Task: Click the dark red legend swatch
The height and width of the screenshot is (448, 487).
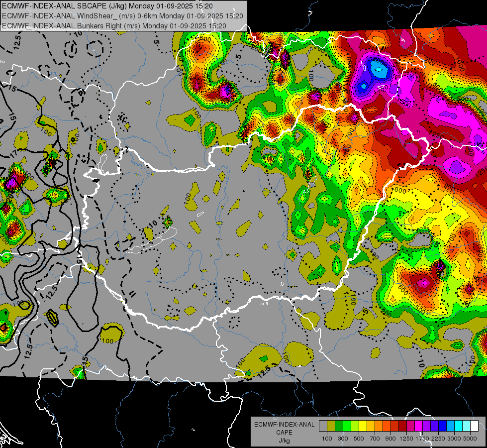Action: (x=402, y=426)
